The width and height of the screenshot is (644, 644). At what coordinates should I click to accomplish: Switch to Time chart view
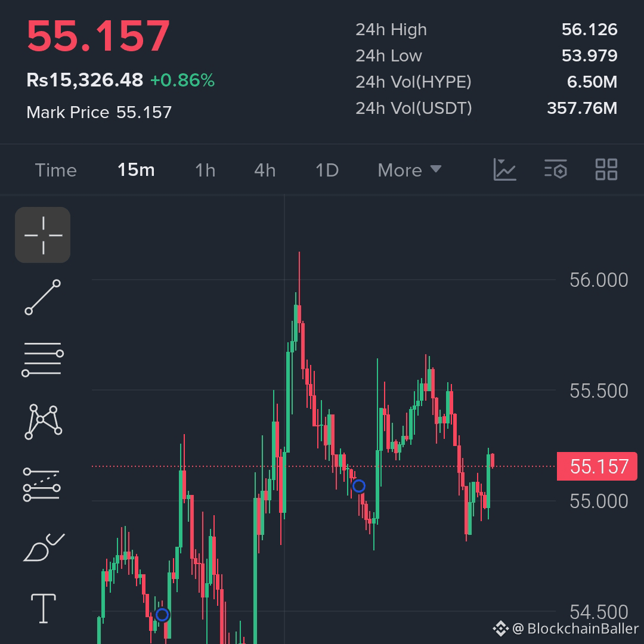coord(56,170)
